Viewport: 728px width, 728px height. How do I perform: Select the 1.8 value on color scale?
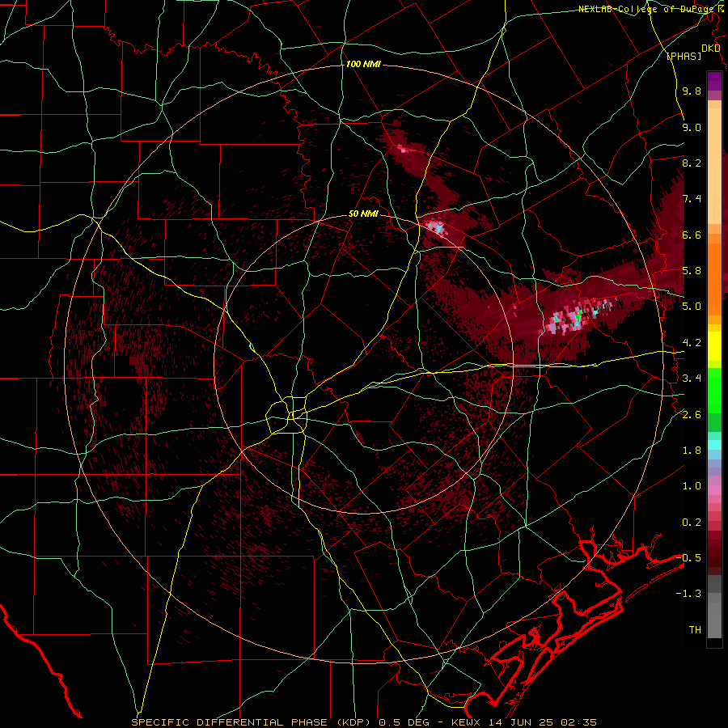click(692, 451)
